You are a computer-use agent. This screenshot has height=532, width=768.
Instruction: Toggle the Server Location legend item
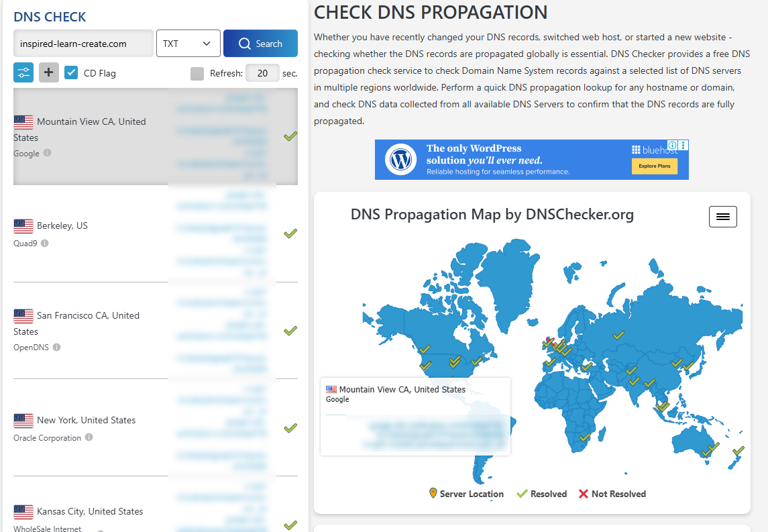click(x=466, y=493)
